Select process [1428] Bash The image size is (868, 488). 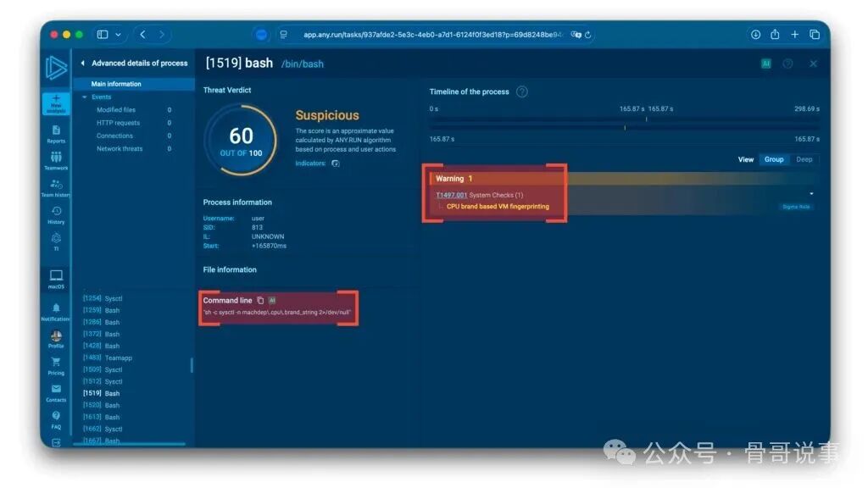pos(102,346)
